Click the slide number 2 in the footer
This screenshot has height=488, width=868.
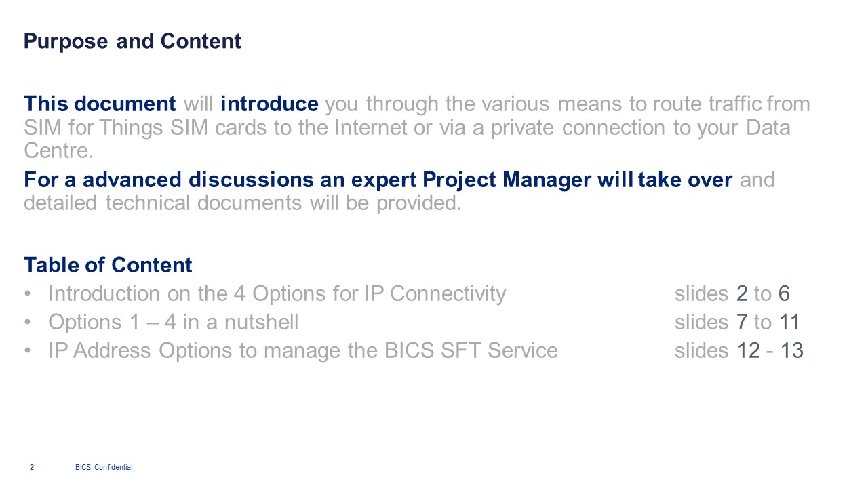[32, 467]
